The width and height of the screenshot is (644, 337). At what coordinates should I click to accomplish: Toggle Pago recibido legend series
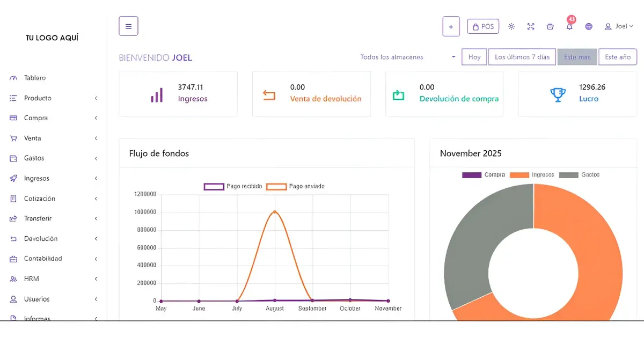click(233, 186)
